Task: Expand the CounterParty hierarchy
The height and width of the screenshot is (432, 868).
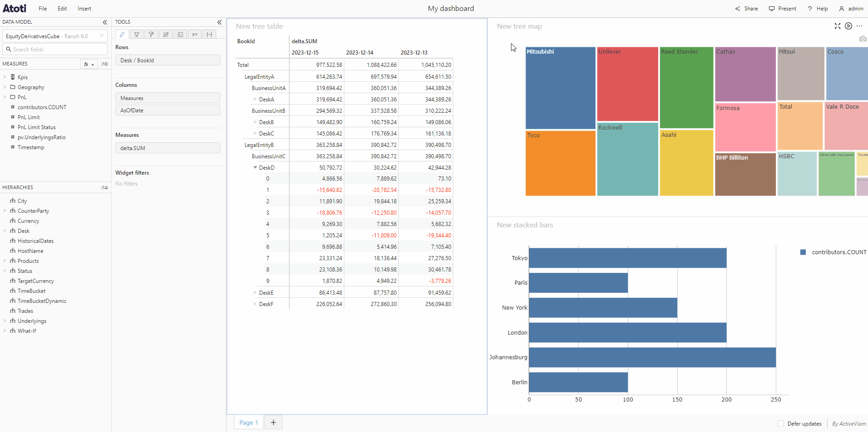Action: [x=5, y=211]
